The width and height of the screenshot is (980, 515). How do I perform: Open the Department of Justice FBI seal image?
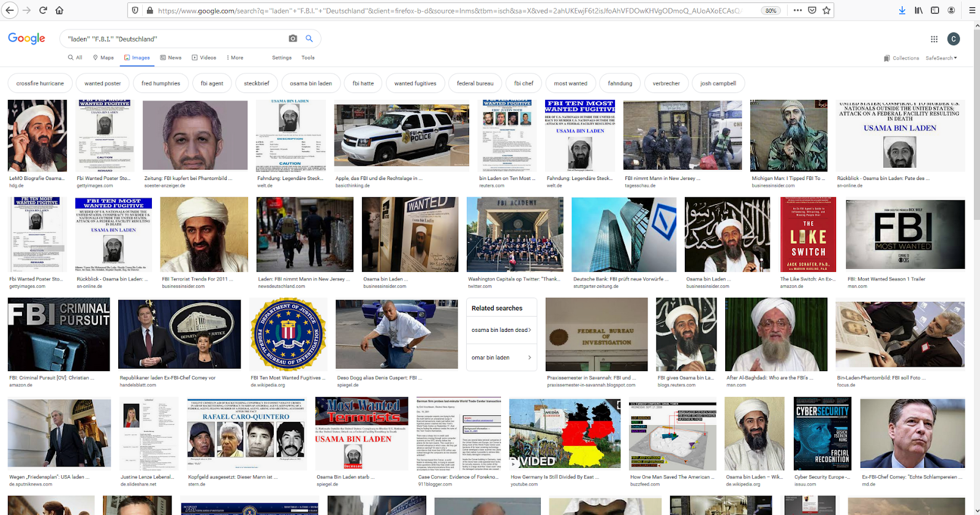tap(288, 335)
